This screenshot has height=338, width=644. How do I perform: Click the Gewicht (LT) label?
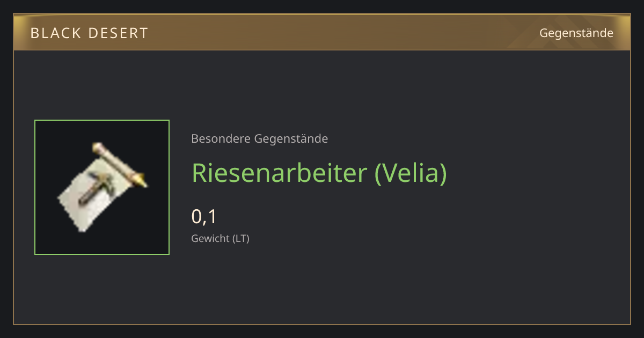tap(220, 239)
